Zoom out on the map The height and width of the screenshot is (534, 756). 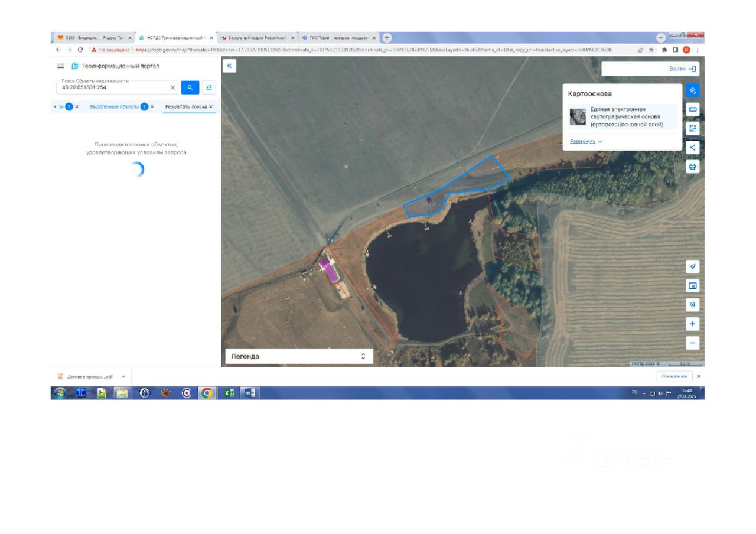pyautogui.click(x=693, y=343)
